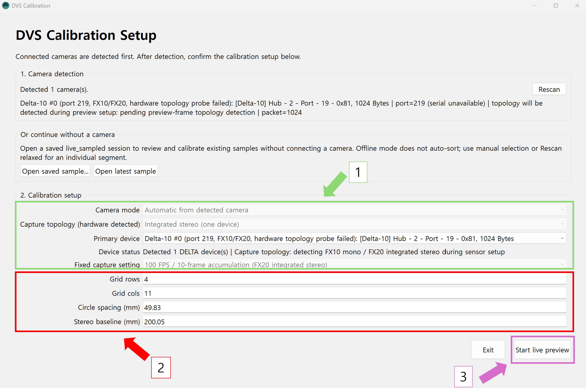Image resolution: width=586 pixels, height=392 pixels.
Task: Maximize the DVS Calibration window
Action: pos(556,5)
